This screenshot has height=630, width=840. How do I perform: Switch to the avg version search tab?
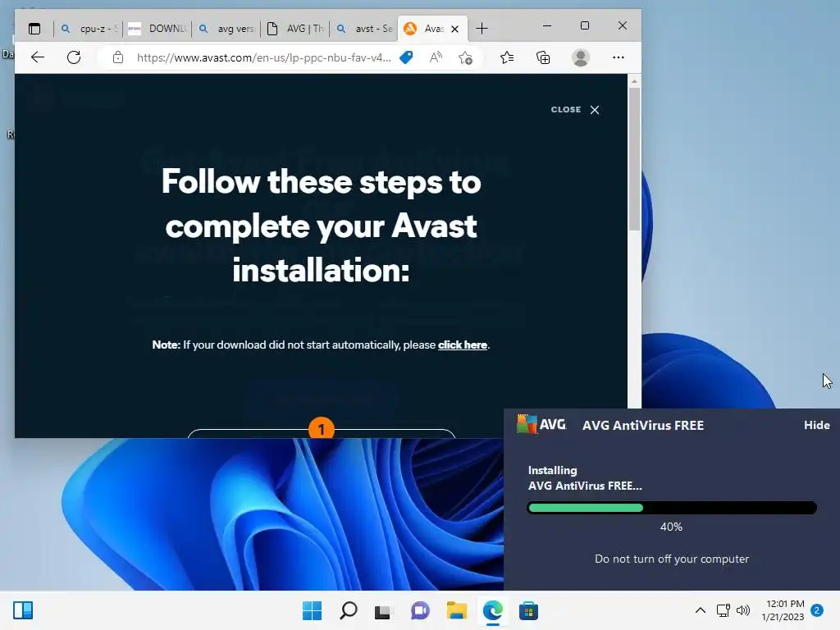(x=226, y=29)
